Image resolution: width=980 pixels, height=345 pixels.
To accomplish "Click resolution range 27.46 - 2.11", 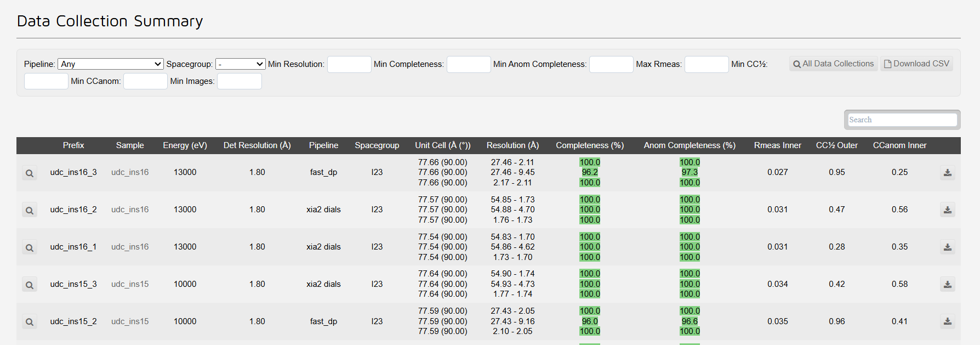I will [x=512, y=162].
